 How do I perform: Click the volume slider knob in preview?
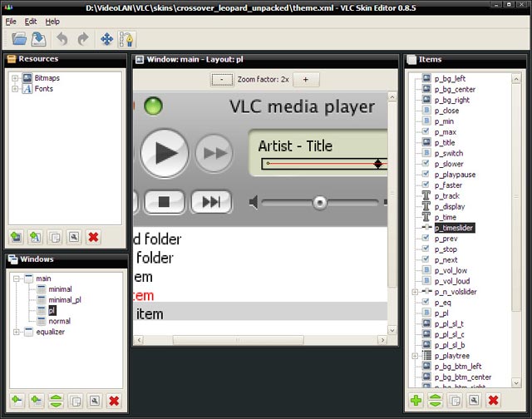[319, 202]
